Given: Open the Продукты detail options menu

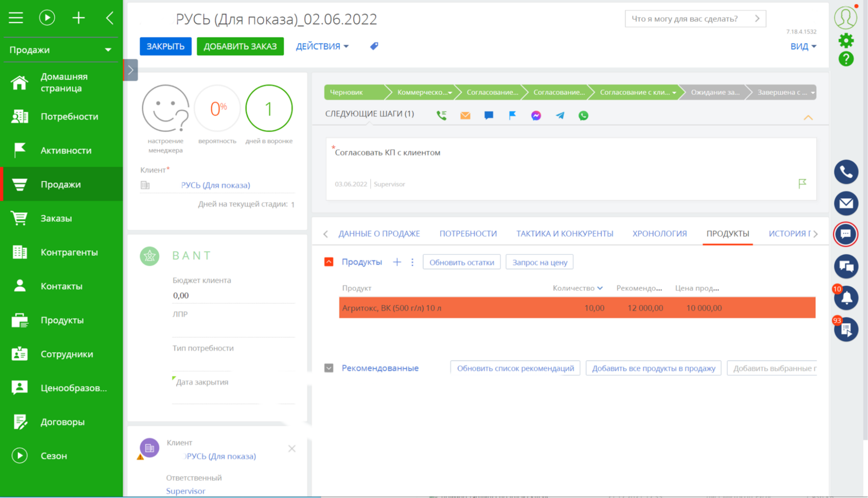Looking at the screenshot, I should 412,262.
